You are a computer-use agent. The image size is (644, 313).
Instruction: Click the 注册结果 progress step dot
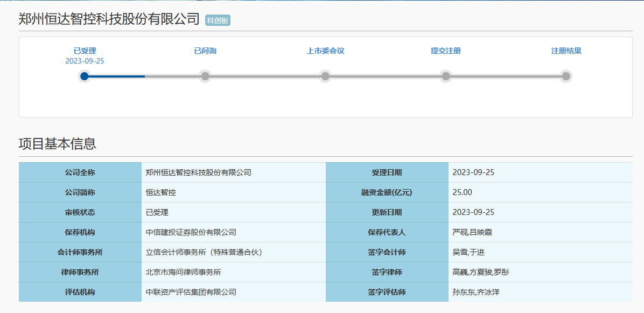tap(566, 76)
